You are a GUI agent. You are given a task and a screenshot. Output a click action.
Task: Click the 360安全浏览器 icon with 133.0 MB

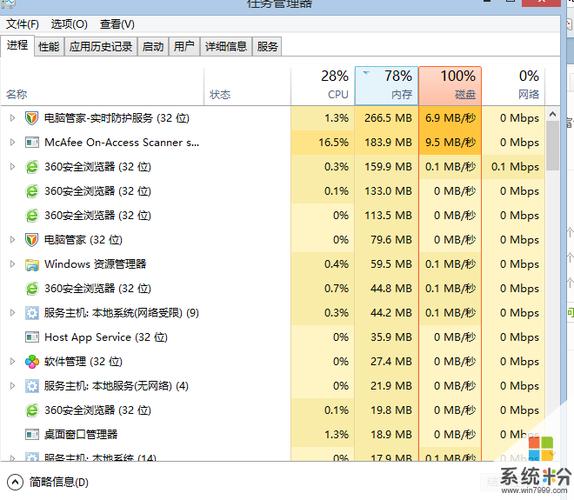pos(32,191)
